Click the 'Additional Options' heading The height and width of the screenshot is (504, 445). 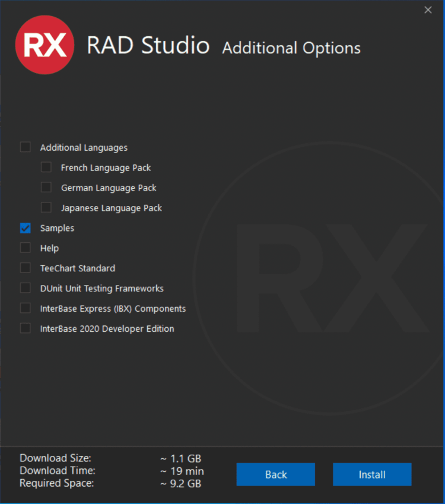[x=291, y=48]
